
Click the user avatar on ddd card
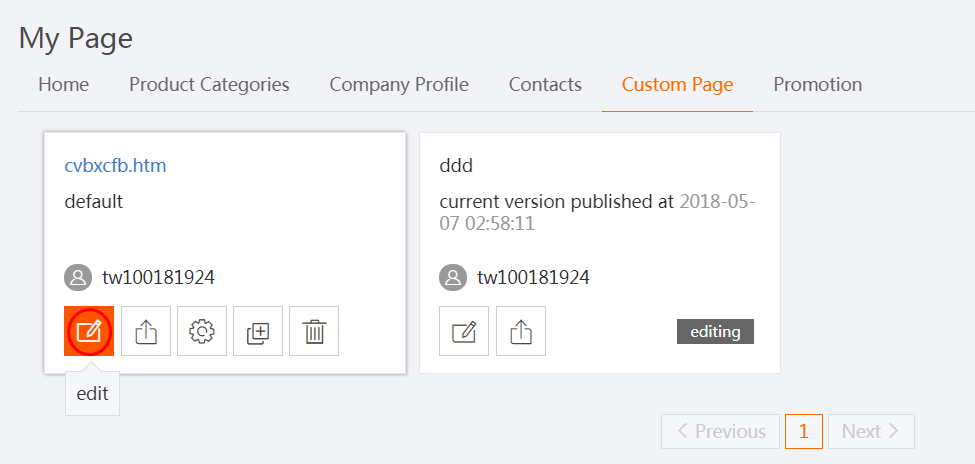coord(453,277)
